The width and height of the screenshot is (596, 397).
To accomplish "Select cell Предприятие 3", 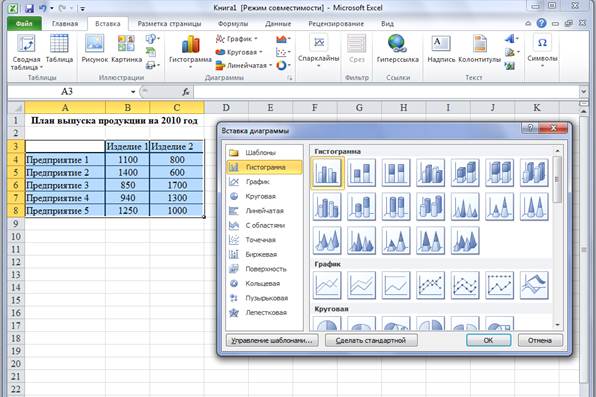I will [x=65, y=185].
